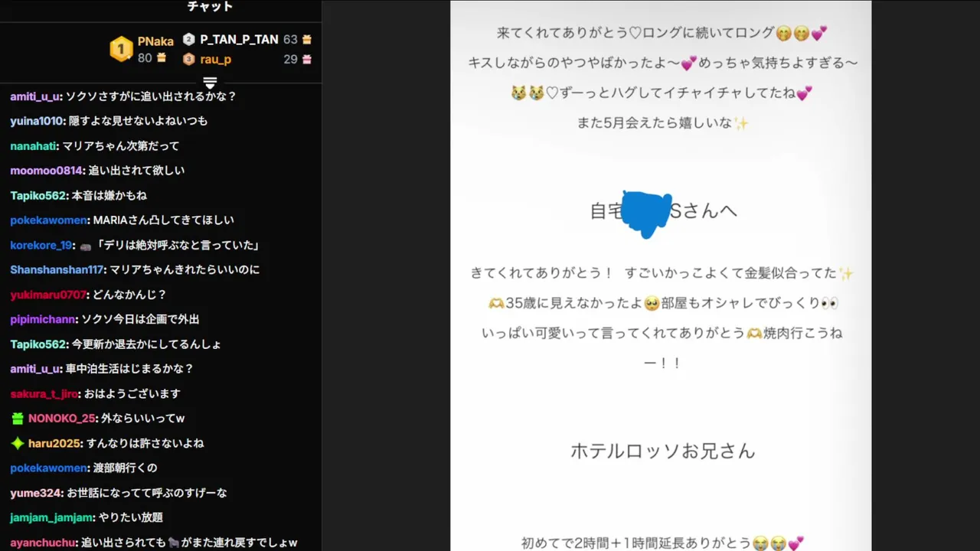Click username korekore_19 in chat
This screenshot has height=551, width=980.
pos(41,245)
